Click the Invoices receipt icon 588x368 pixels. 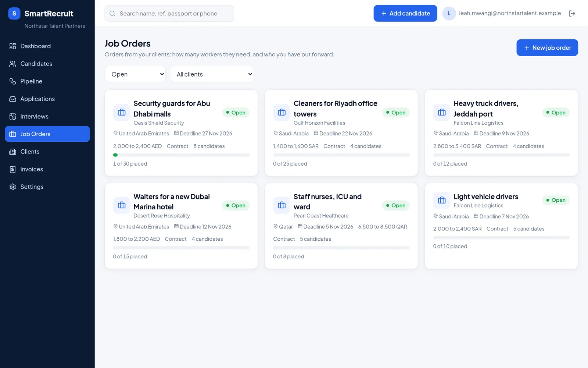[12, 169]
